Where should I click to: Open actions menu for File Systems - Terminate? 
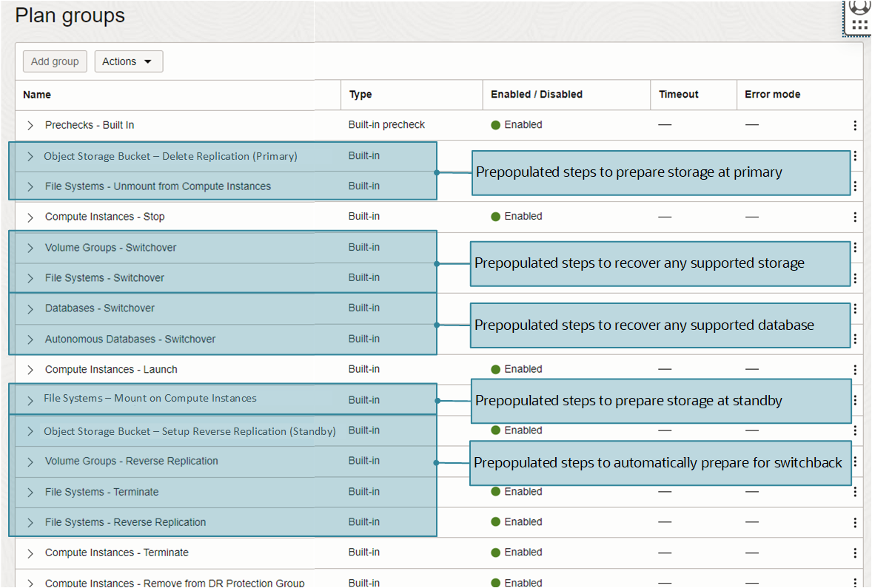pyautogui.click(x=855, y=491)
